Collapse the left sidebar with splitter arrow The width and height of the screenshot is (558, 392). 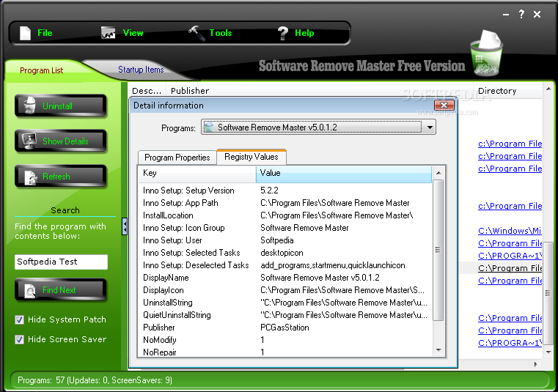click(125, 226)
